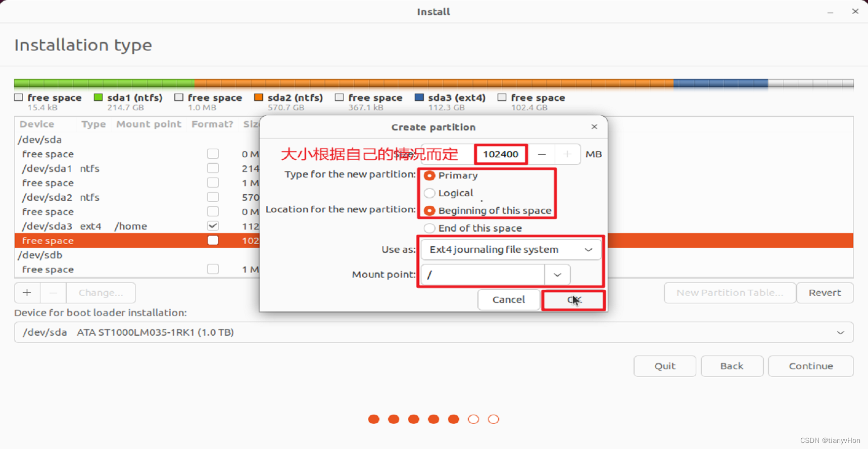868x449 pixels.
Task: Click the Format? column header
Action: click(x=212, y=124)
